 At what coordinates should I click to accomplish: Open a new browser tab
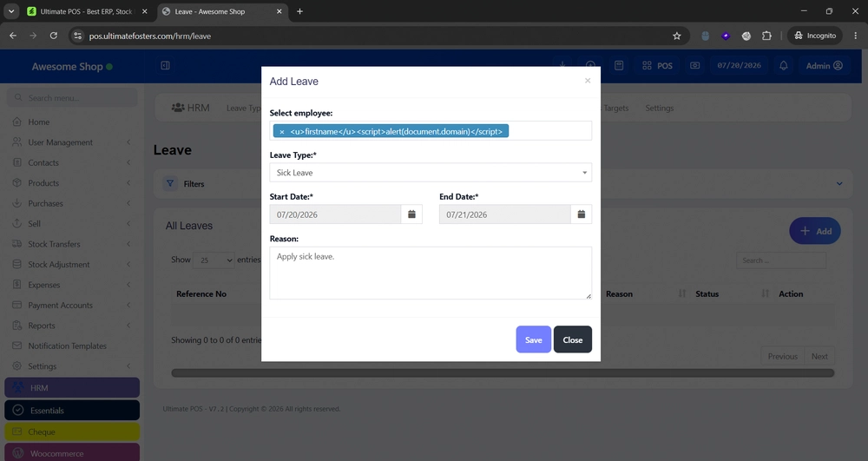tap(299, 11)
